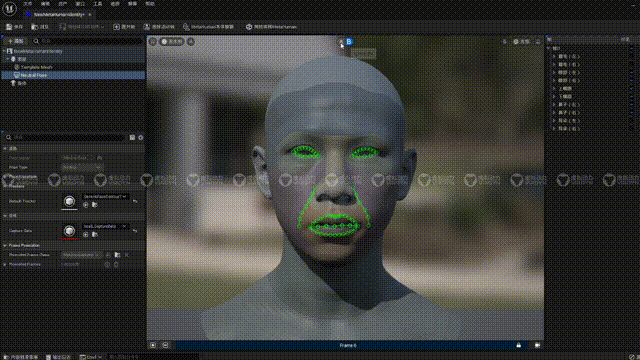Click the Mesh to MetaHuman toolbar button
The image size is (640, 360).
271,27
